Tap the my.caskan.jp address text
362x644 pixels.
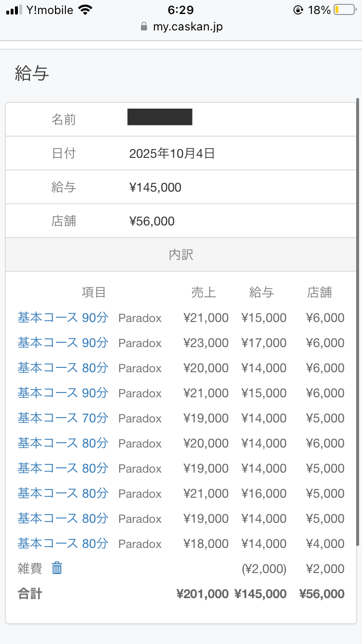click(x=188, y=27)
